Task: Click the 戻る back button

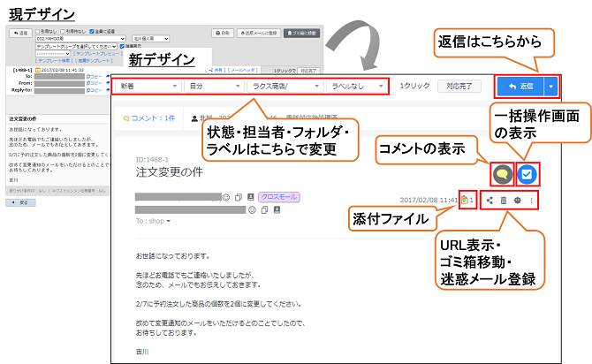Action: coord(21,203)
